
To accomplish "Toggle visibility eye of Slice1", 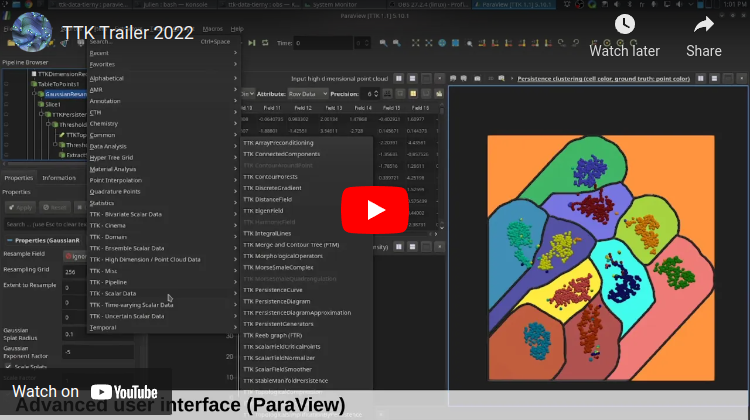I will click(x=6, y=104).
